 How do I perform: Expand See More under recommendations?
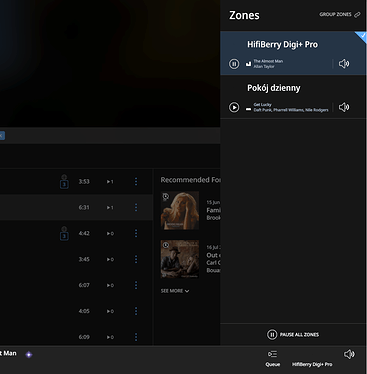tap(175, 291)
